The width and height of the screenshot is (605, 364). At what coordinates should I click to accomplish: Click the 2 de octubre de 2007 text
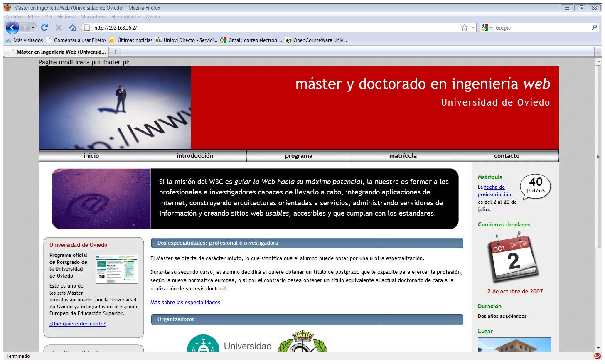pos(515,291)
